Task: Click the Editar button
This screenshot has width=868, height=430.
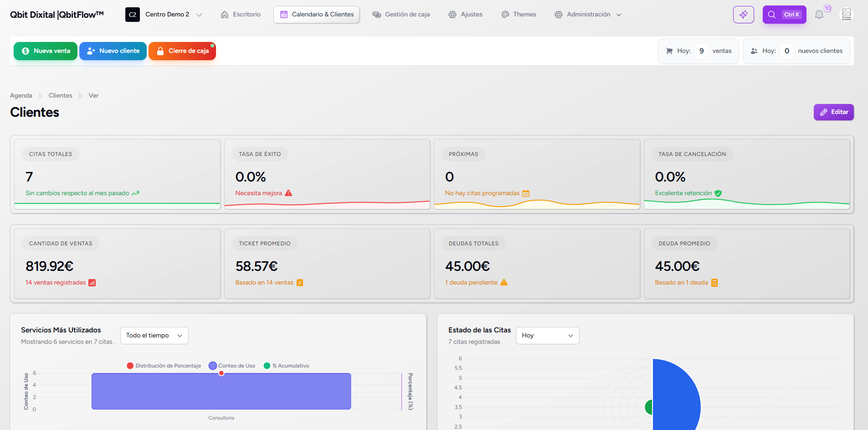Action: [x=834, y=112]
